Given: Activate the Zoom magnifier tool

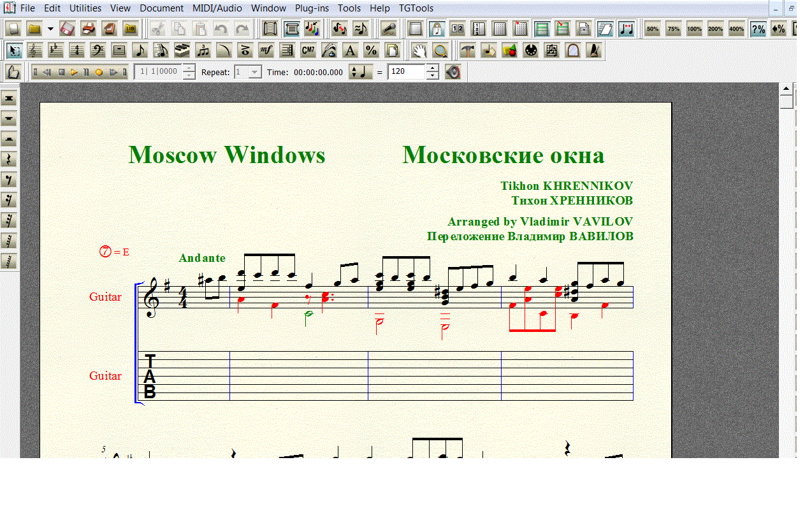Looking at the screenshot, I should (440, 50).
